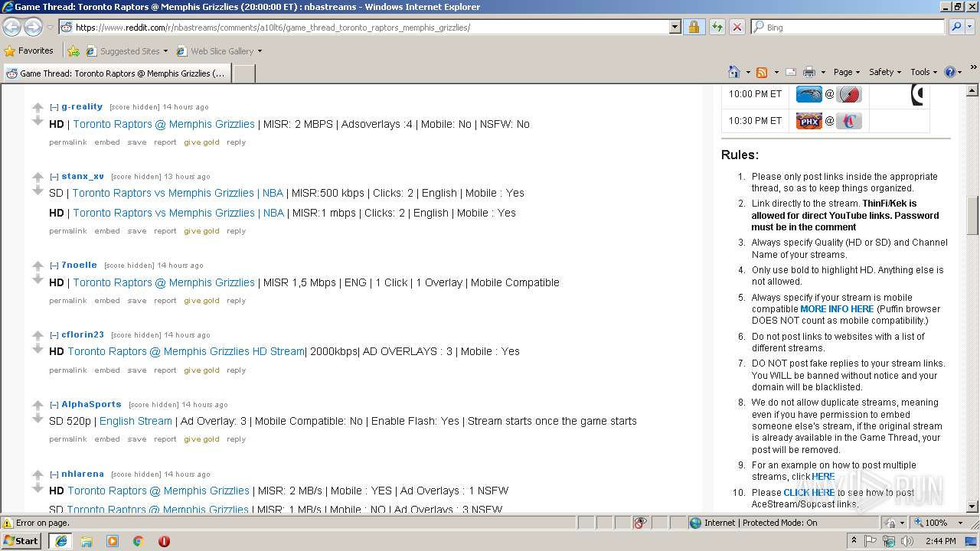The width and height of the screenshot is (980, 551).
Task: Click the Stop loading icon
Action: [737, 27]
